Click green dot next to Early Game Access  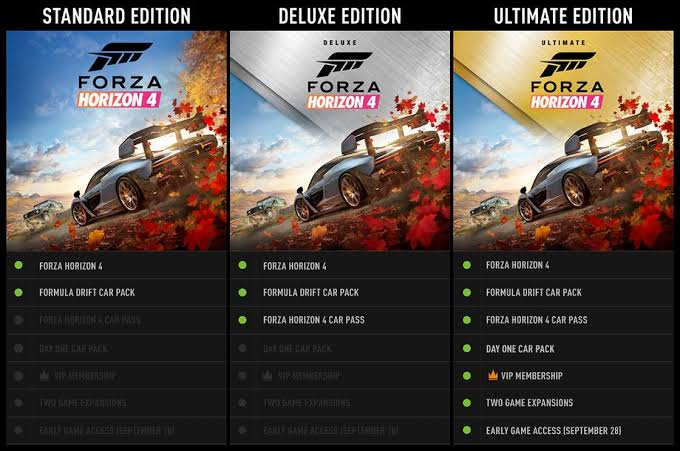click(467, 430)
